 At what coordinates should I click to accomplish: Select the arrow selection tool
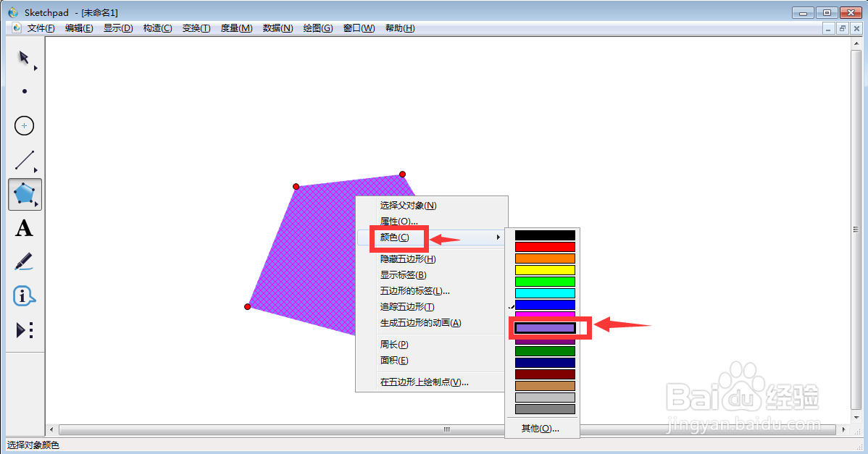(x=24, y=58)
